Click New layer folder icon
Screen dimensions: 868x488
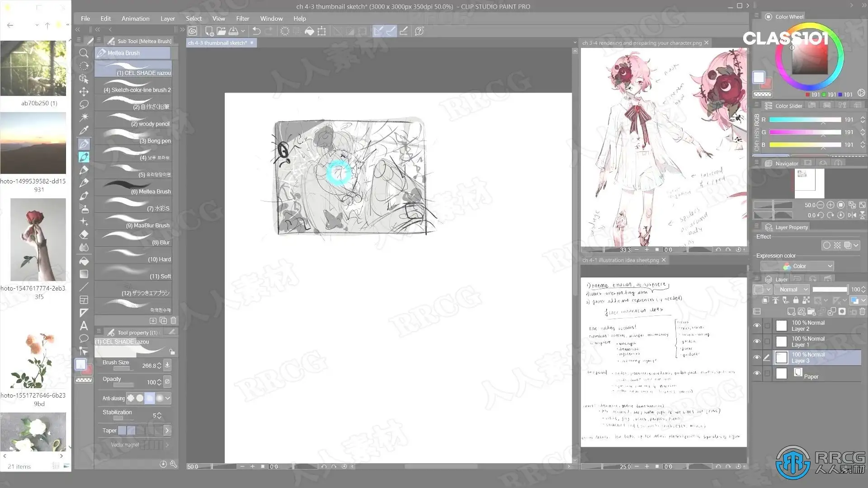811,311
